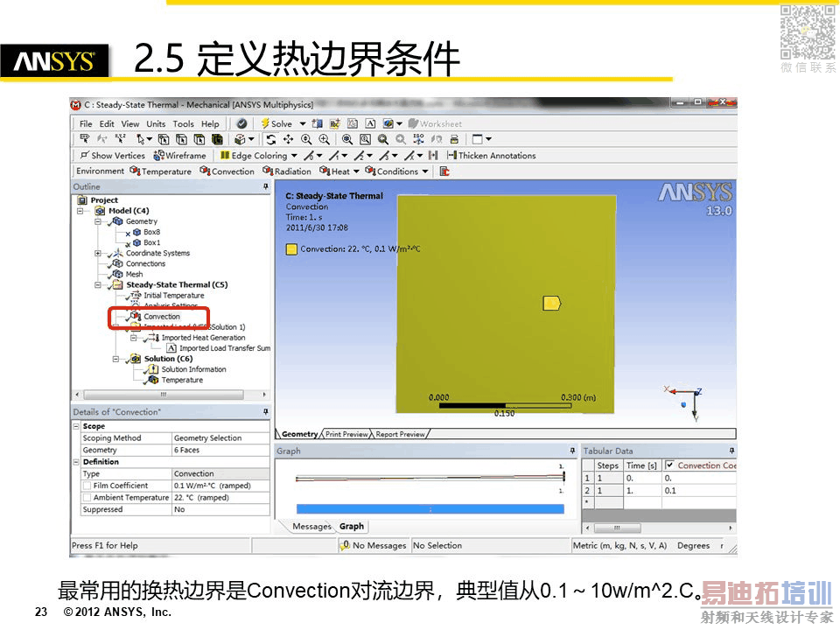Image resolution: width=840 pixels, height=630 pixels.
Task: Toggle Show Vertices
Action: tap(113, 156)
